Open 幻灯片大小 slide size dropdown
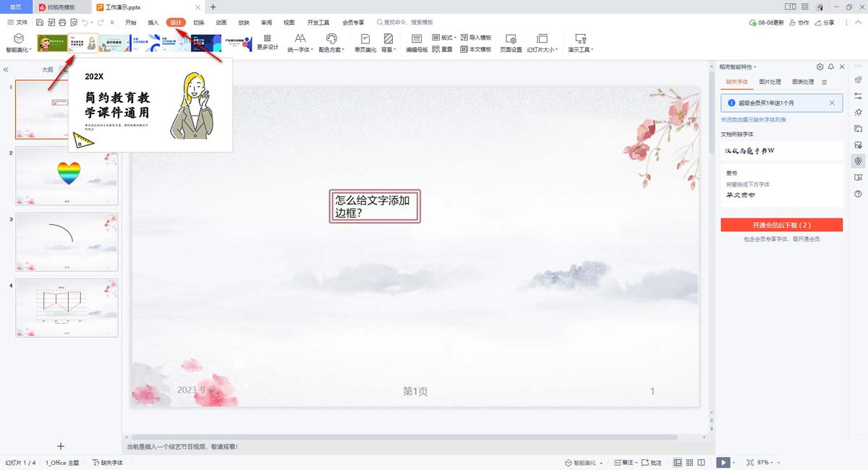Image resolution: width=868 pixels, height=470 pixels. click(x=542, y=43)
